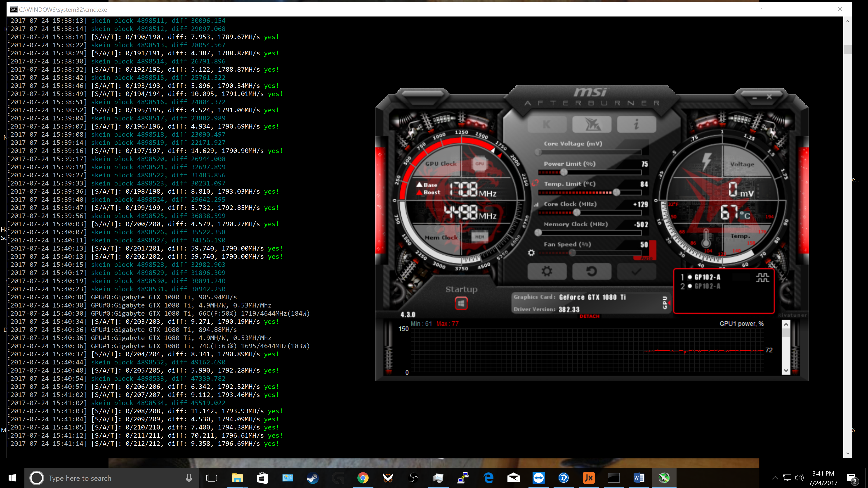Toggle Auto fan speed mode

[646, 258]
